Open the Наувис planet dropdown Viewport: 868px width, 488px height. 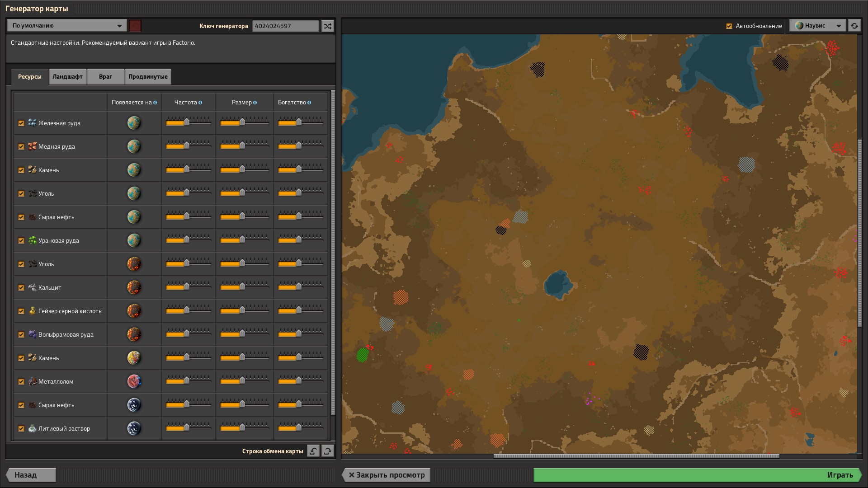point(818,26)
